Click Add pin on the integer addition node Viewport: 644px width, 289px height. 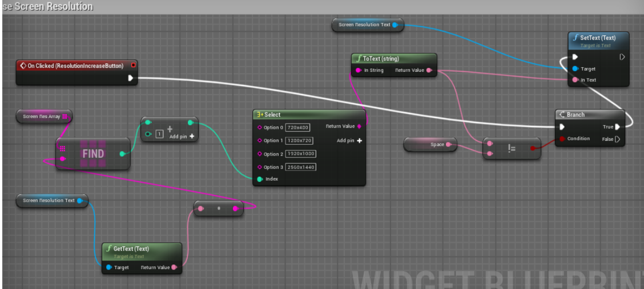click(x=182, y=136)
